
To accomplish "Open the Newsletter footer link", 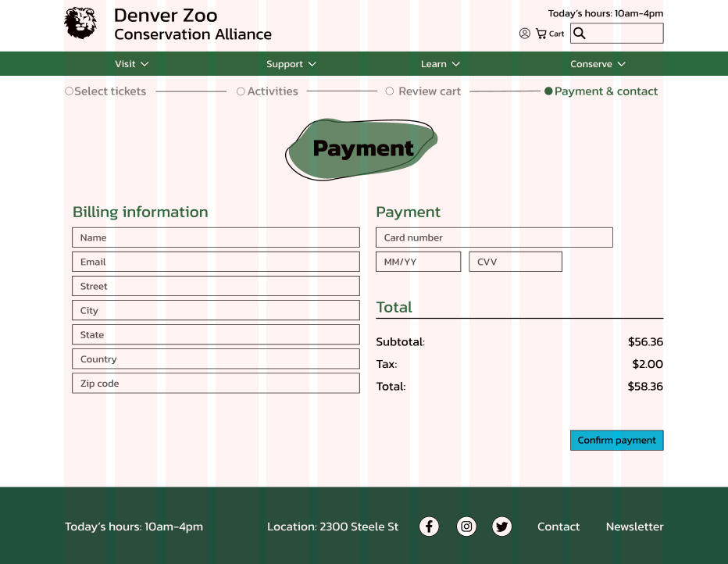I will (x=634, y=527).
